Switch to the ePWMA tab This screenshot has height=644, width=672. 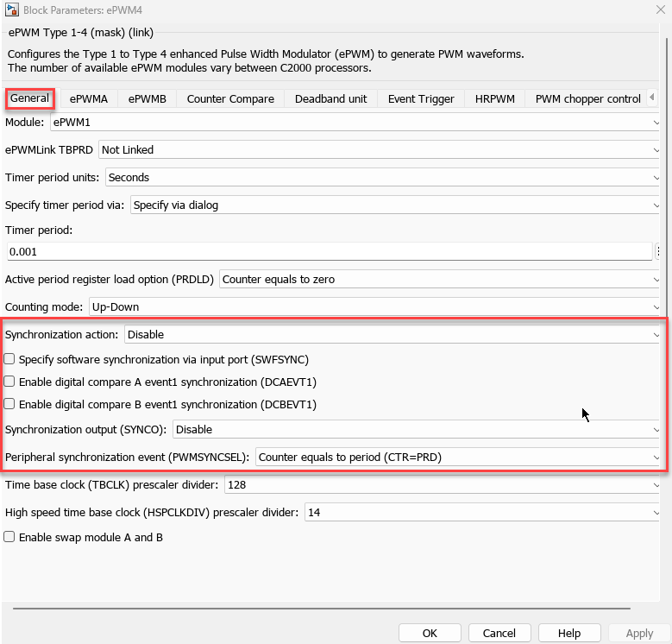tap(89, 99)
